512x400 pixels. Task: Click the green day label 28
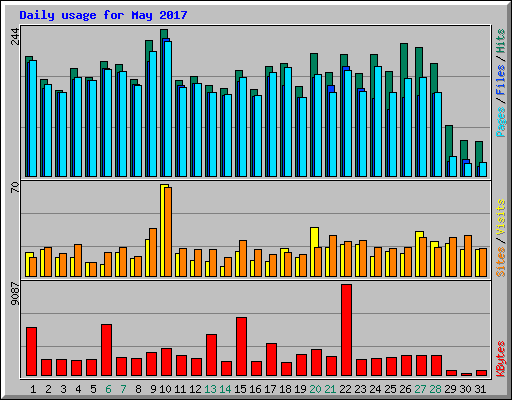(x=435, y=389)
